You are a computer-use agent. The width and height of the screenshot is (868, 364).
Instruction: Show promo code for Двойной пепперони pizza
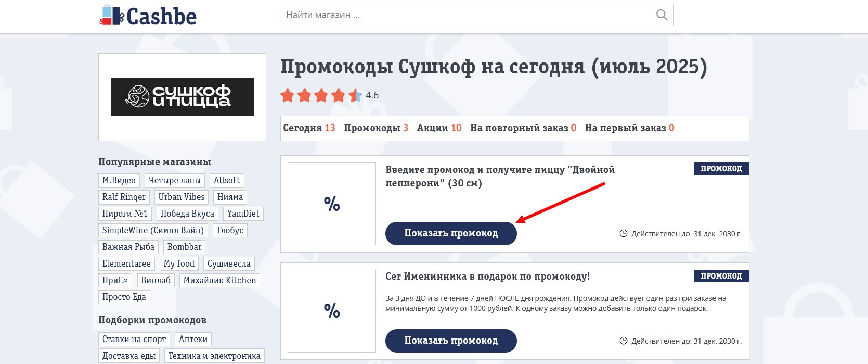[x=451, y=233]
